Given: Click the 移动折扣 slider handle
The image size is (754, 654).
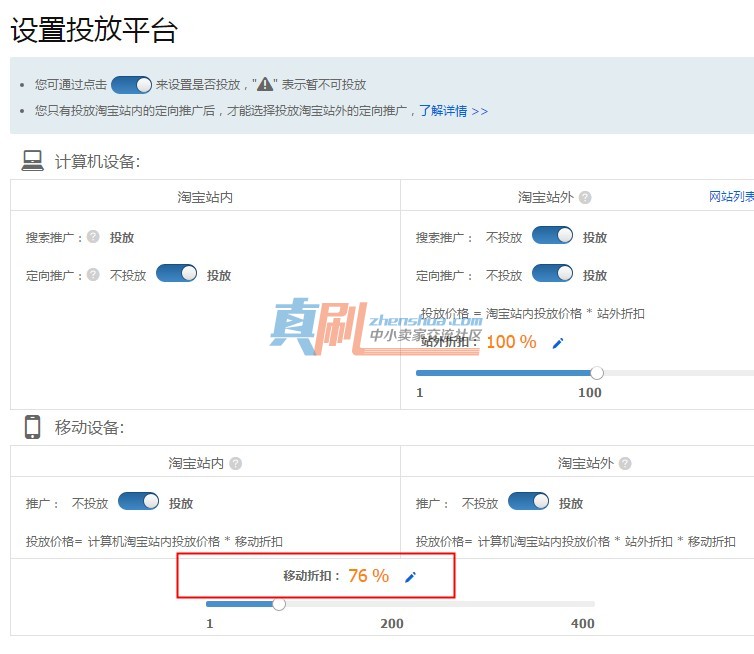Looking at the screenshot, I should coord(279,604).
